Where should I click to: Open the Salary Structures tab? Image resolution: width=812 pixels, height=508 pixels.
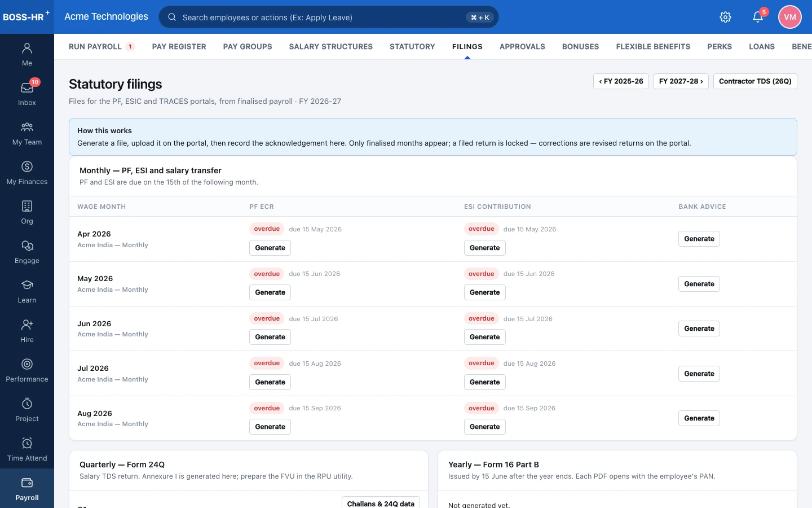[x=331, y=47]
